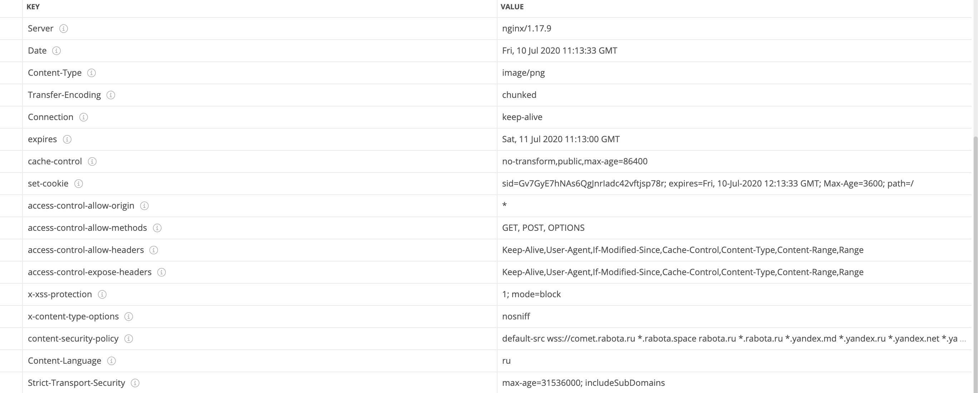Click info icon next to cache-control
The width and height of the screenshot is (980, 393).
tap(92, 162)
